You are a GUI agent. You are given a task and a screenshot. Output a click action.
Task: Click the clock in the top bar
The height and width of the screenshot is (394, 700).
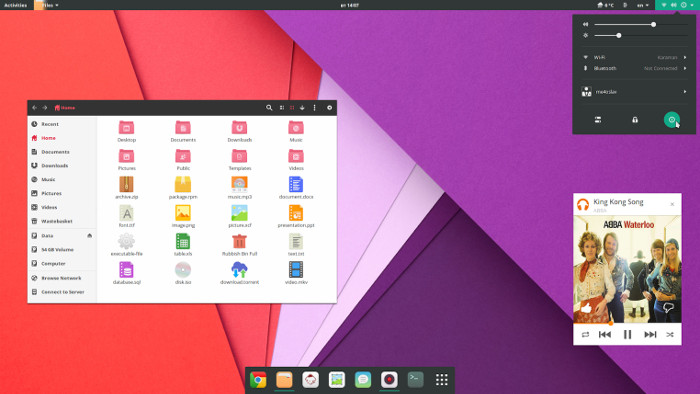[x=350, y=5]
